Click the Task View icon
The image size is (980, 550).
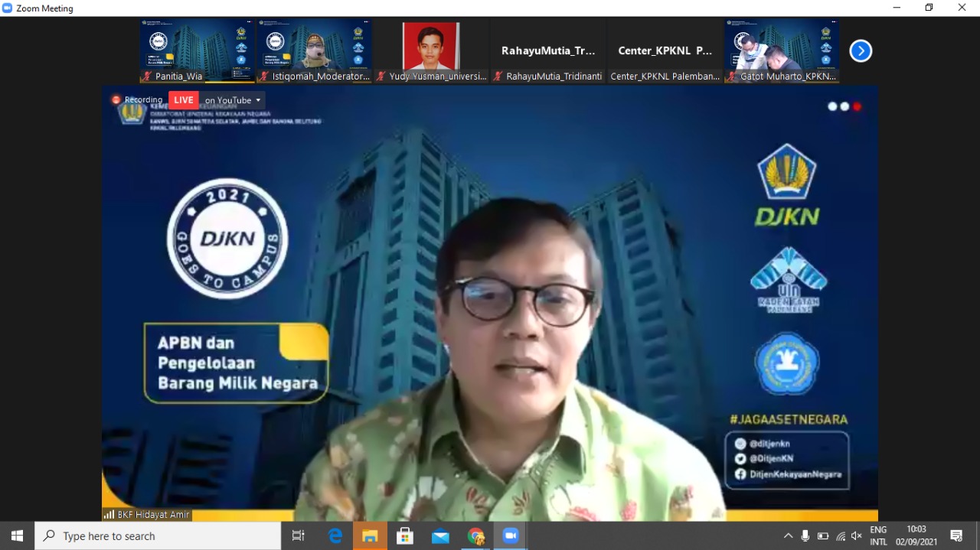point(298,535)
